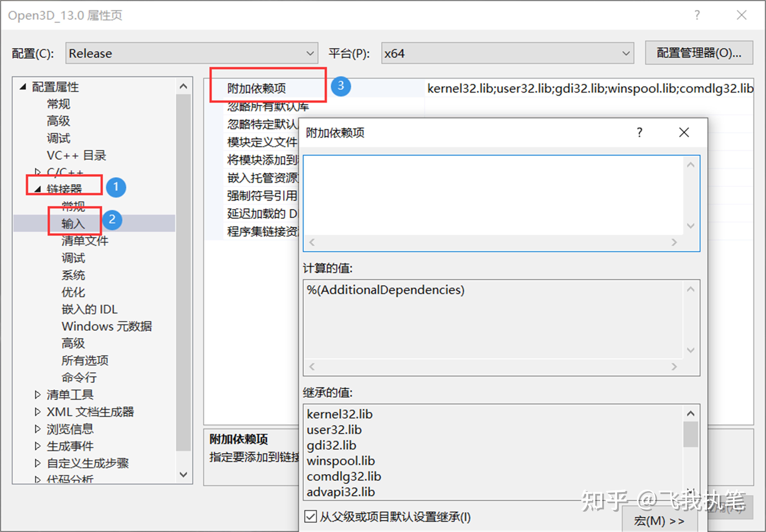The image size is (766, 532).
Task: Select the 忽略所有默认库 property row
Action: pyautogui.click(x=267, y=106)
